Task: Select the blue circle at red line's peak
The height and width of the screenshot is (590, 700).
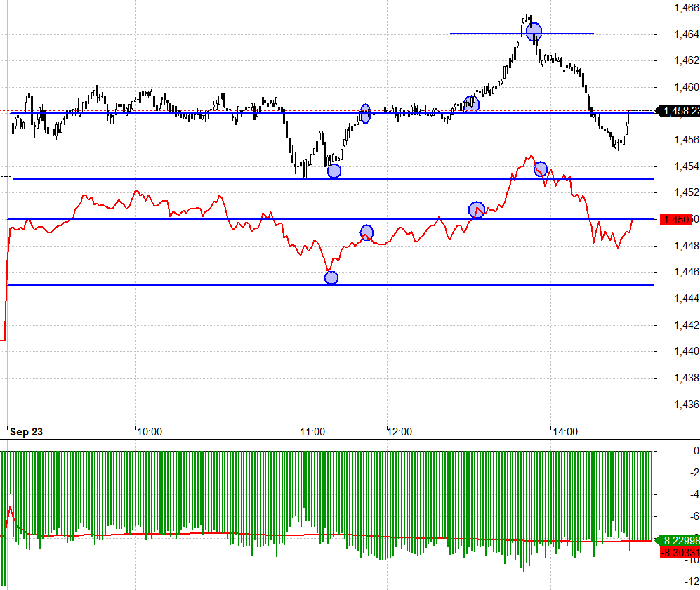Action: tap(541, 169)
